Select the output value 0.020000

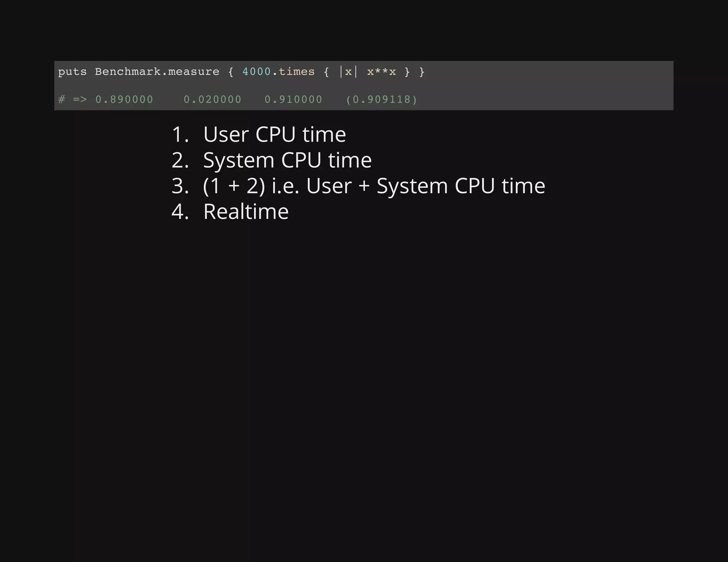click(x=212, y=99)
